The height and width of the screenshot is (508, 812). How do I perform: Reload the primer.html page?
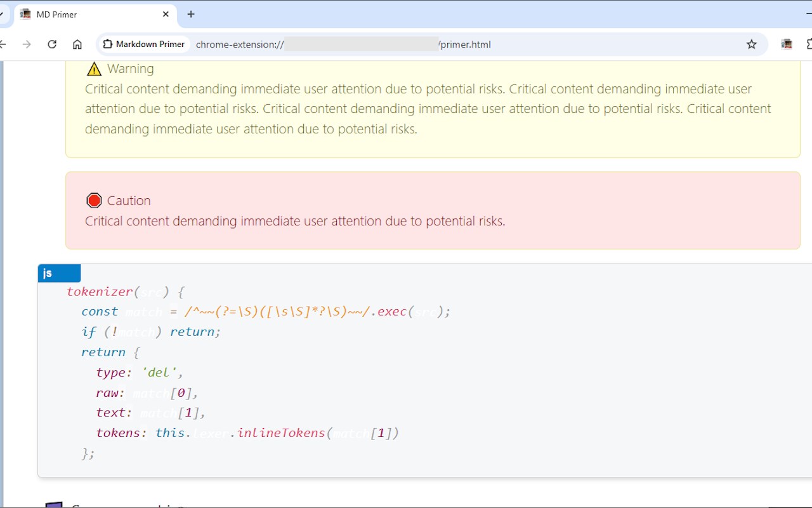[x=52, y=44]
